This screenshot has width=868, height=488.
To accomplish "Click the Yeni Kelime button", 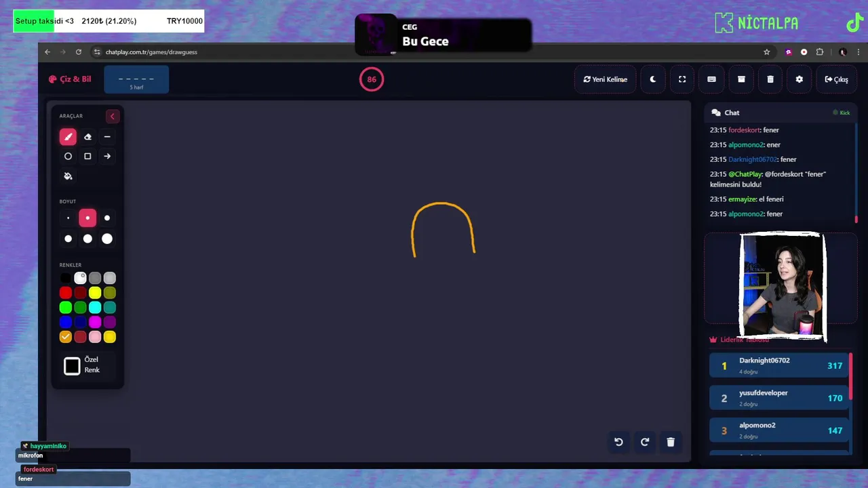I will point(606,79).
